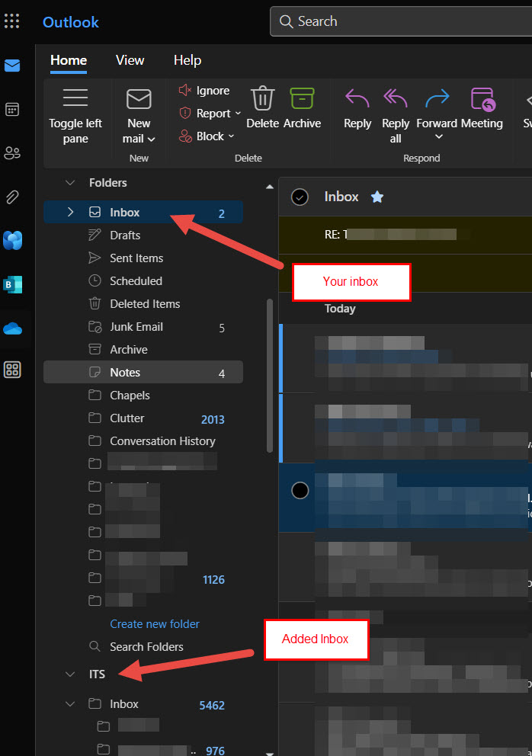Image resolution: width=532 pixels, height=756 pixels.
Task: Open Mail in the left rail
Action: point(12,66)
